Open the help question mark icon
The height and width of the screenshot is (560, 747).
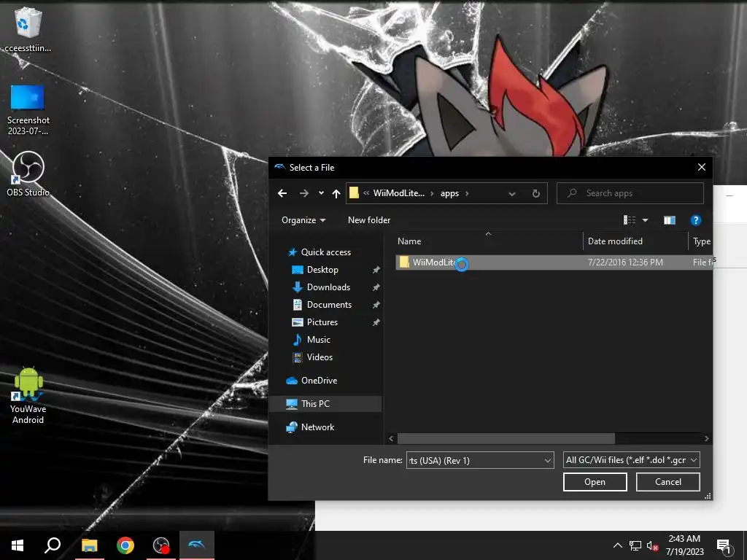coord(695,220)
